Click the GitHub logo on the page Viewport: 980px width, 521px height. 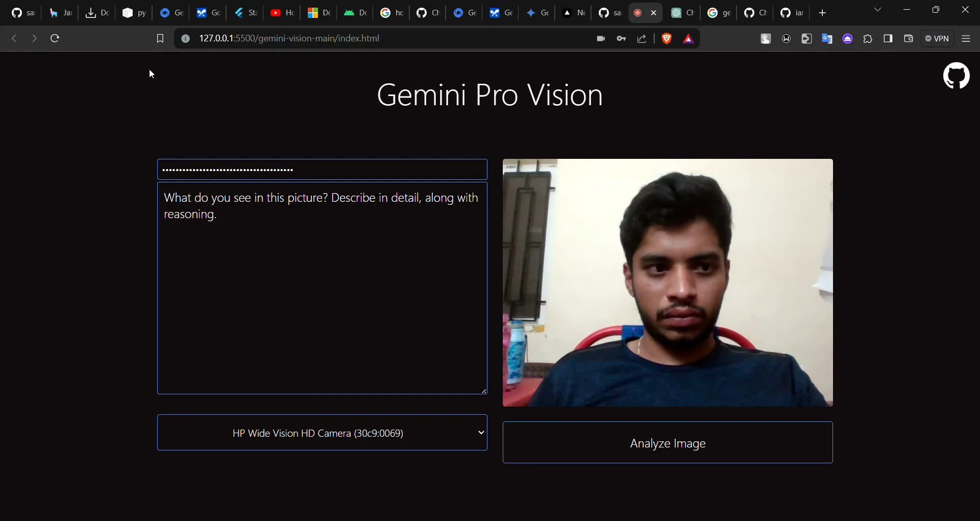point(956,76)
